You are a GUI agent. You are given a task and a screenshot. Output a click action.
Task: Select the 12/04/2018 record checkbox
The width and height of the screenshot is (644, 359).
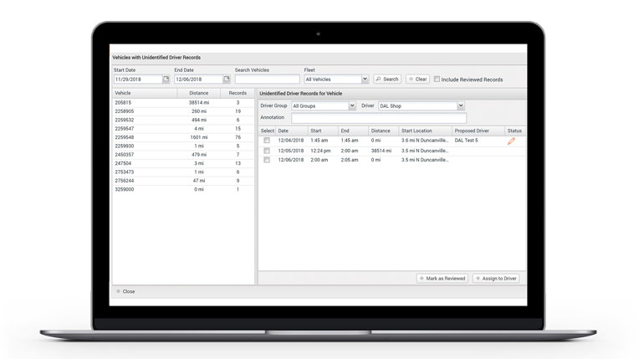click(267, 141)
